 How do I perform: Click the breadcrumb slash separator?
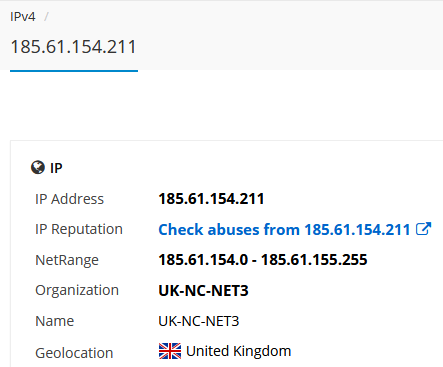click(x=46, y=17)
